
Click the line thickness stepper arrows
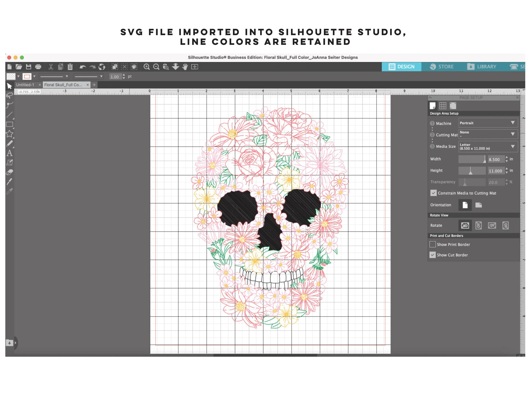(124, 76)
